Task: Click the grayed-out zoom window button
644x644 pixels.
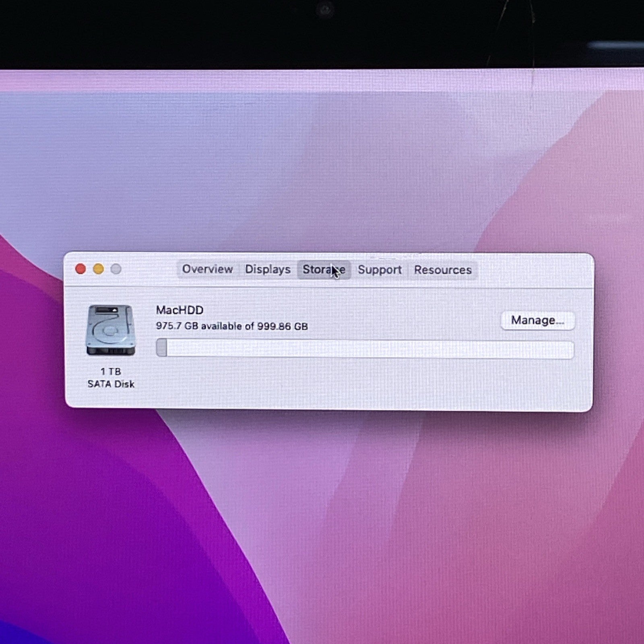Action: click(116, 269)
